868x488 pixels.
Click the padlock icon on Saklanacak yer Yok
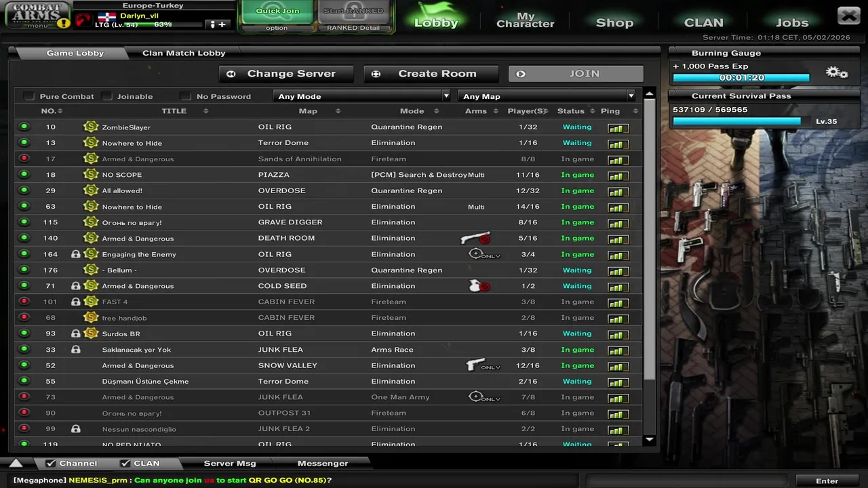click(76, 350)
